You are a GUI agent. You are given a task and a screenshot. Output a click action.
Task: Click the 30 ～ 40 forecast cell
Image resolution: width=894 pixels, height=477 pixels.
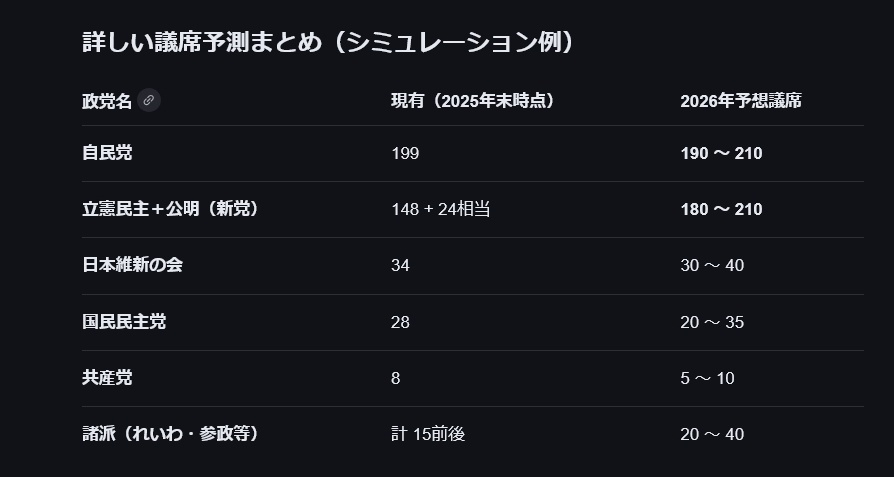[x=712, y=265]
